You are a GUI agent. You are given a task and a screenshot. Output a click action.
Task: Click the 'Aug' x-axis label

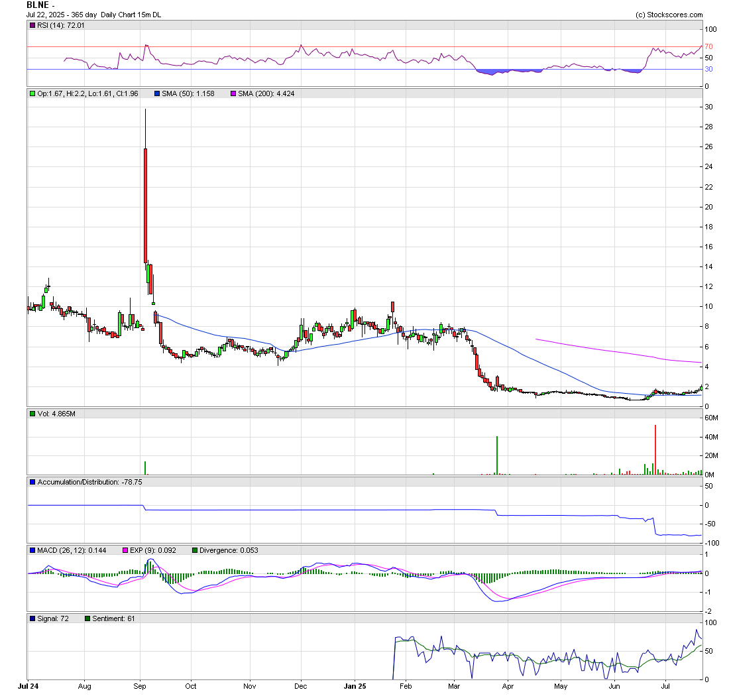[85, 687]
